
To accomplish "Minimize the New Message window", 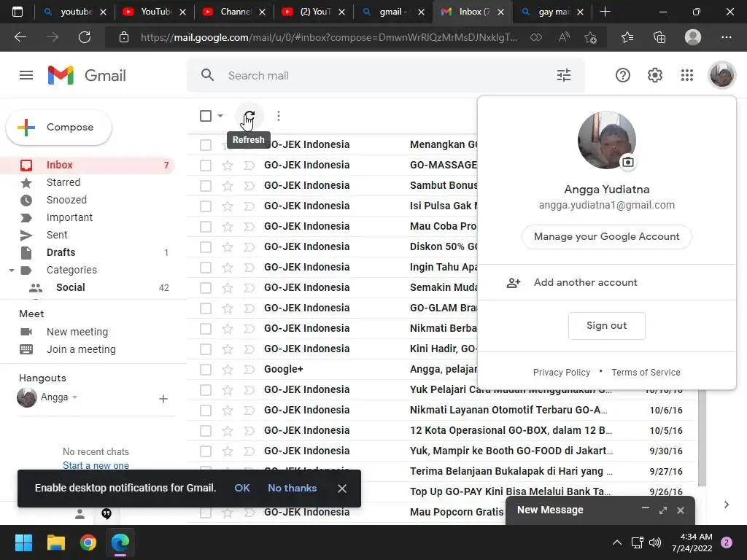I will pos(645,508).
